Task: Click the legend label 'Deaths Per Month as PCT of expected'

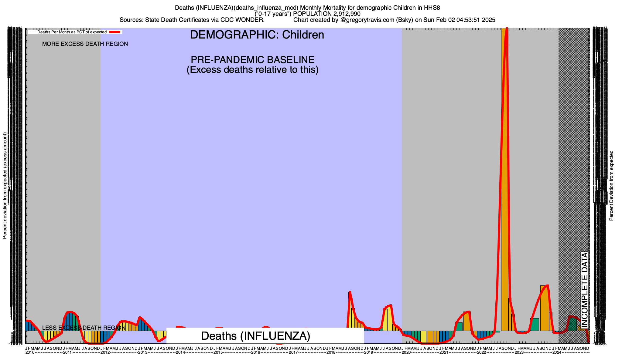Action: (72, 32)
